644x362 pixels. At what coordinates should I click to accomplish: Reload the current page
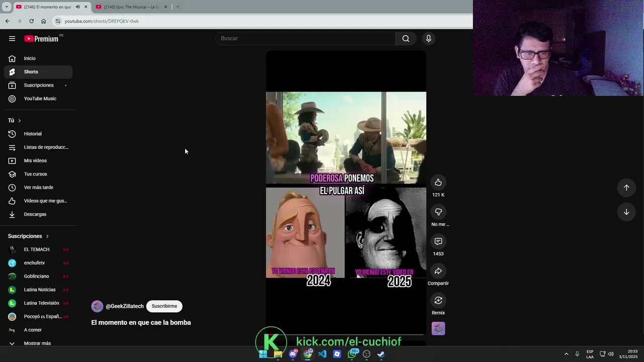point(31,21)
